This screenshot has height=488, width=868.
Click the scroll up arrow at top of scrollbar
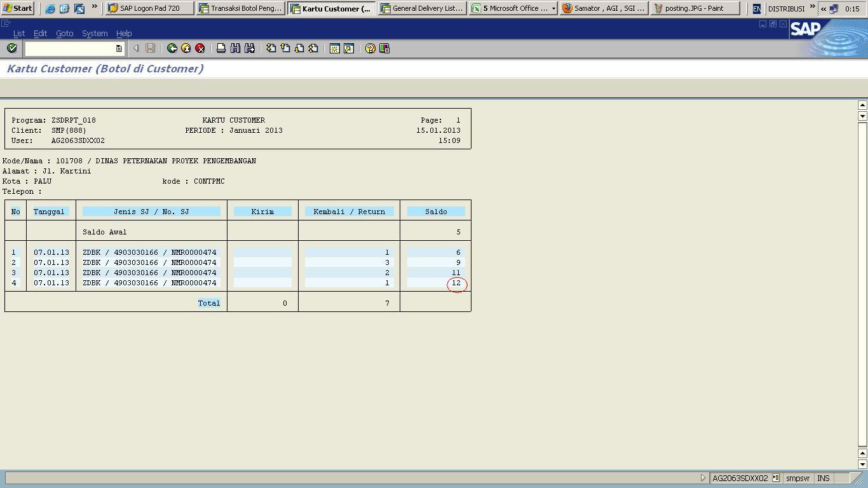[862, 105]
